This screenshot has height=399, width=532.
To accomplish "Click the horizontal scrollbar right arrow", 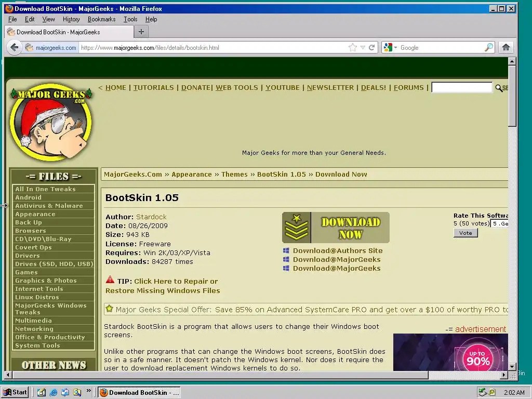I will pyautogui.click(x=504, y=375).
